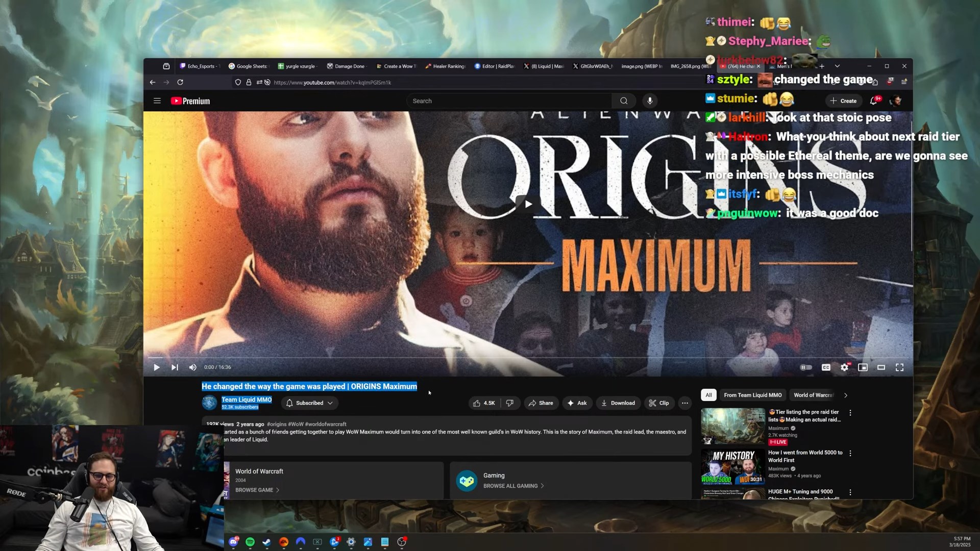Open video settings gear

tap(844, 367)
